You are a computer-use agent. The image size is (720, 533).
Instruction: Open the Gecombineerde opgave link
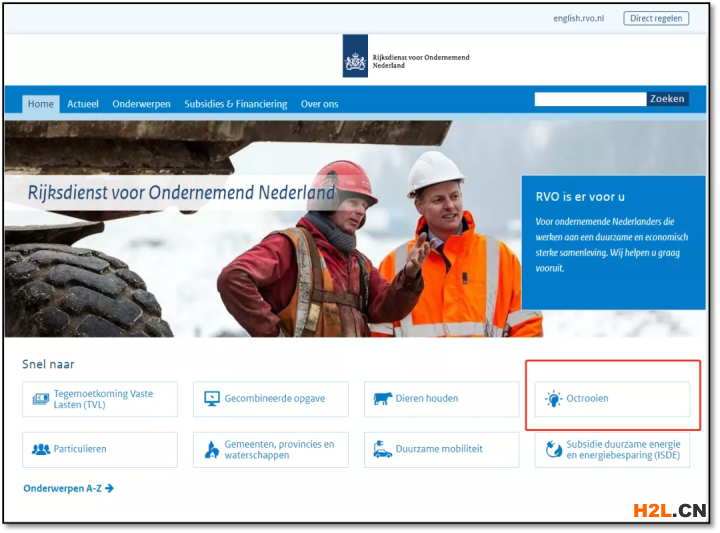tap(270, 399)
